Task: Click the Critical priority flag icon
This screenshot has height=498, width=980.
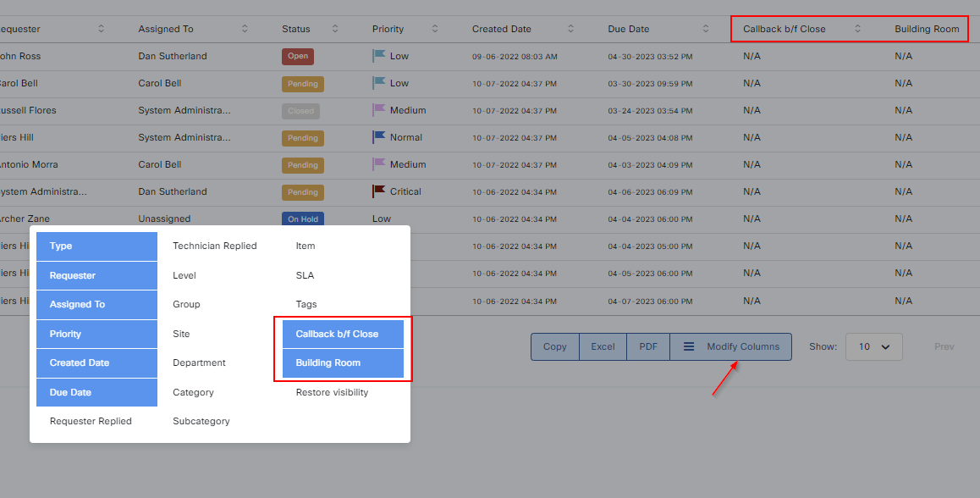Action: [378, 191]
